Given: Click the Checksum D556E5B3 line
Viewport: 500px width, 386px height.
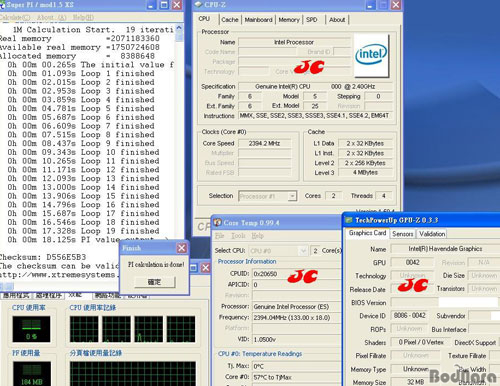Looking at the screenshot, I should [43, 257].
